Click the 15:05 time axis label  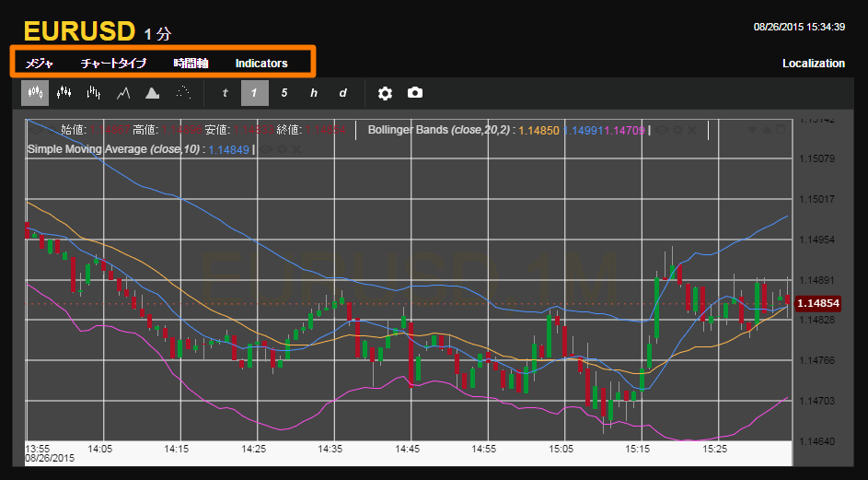click(x=561, y=449)
